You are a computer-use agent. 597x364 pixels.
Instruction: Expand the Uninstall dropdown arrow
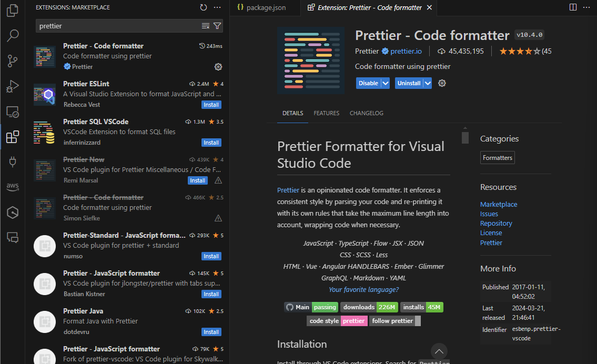[x=428, y=83]
